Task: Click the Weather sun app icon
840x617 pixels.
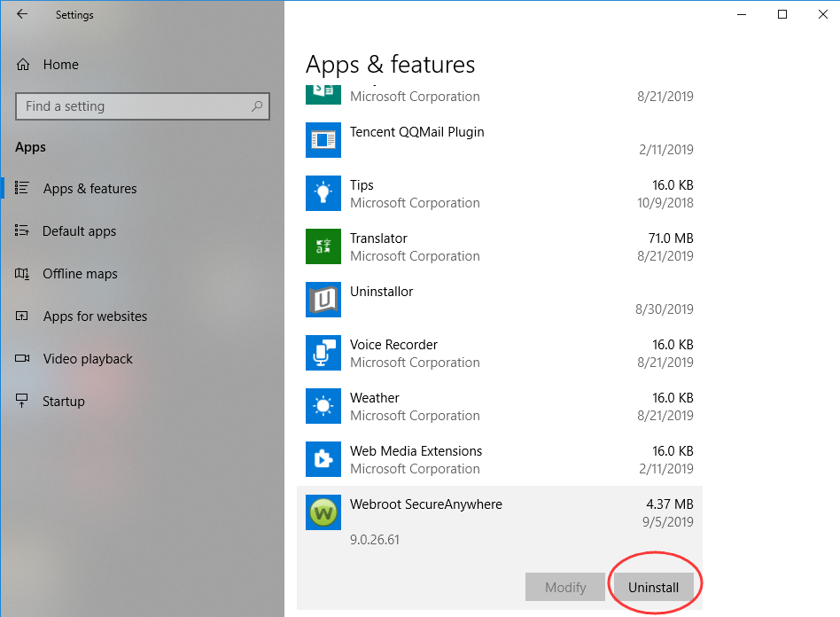Action: point(323,406)
